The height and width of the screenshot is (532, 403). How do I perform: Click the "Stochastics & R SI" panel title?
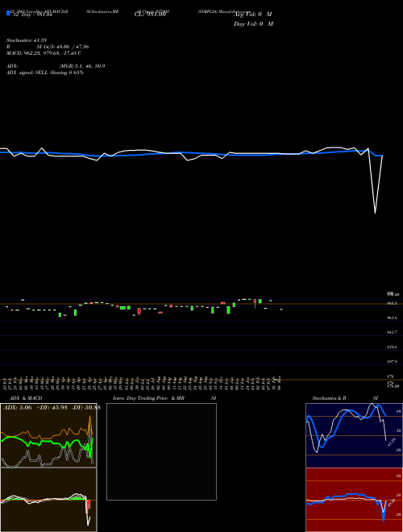345,398
